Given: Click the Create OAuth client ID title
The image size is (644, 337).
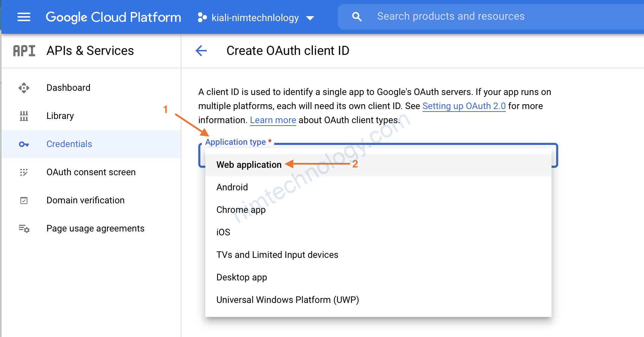Looking at the screenshot, I should (288, 51).
